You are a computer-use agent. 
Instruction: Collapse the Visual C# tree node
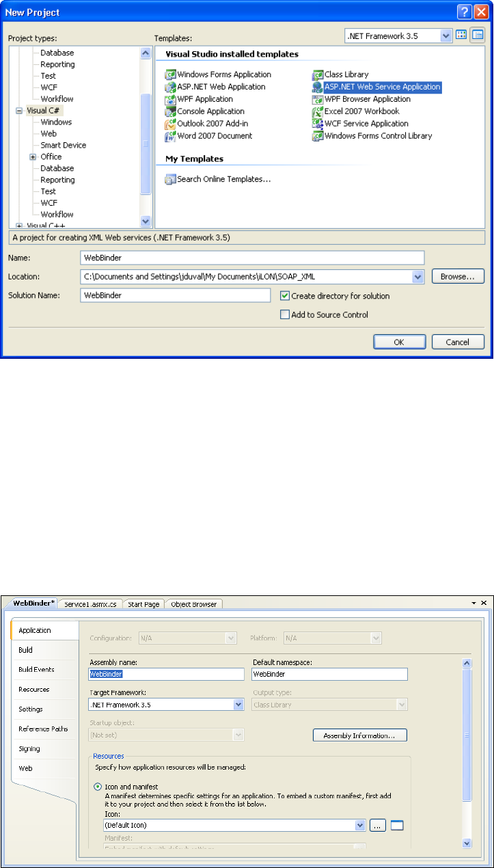(20, 111)
